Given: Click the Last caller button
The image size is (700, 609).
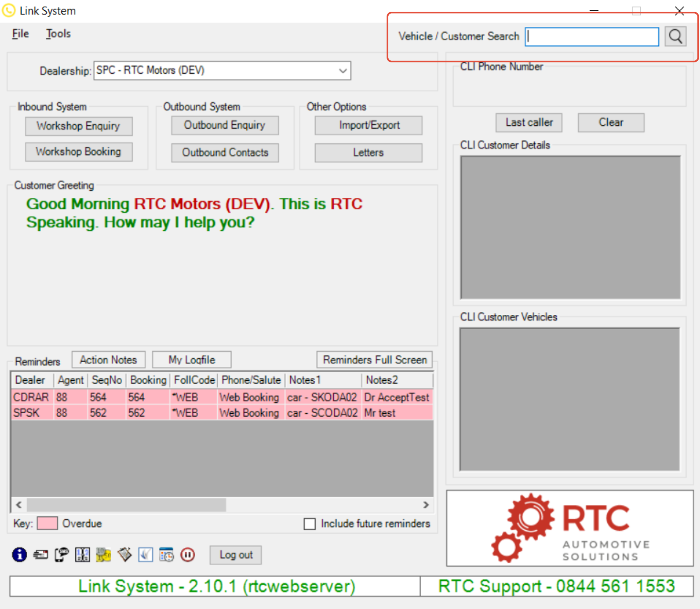Looking at the screenshot, I should coord(529,123).
